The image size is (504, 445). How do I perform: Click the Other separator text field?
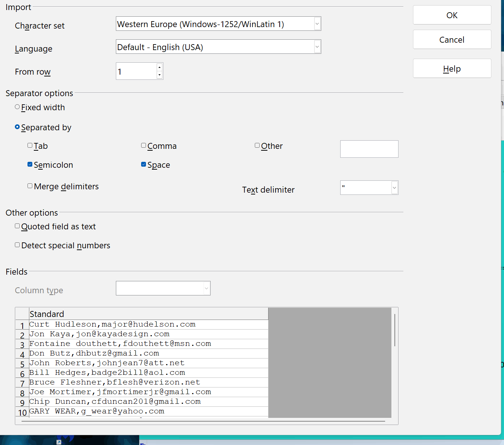369,149
